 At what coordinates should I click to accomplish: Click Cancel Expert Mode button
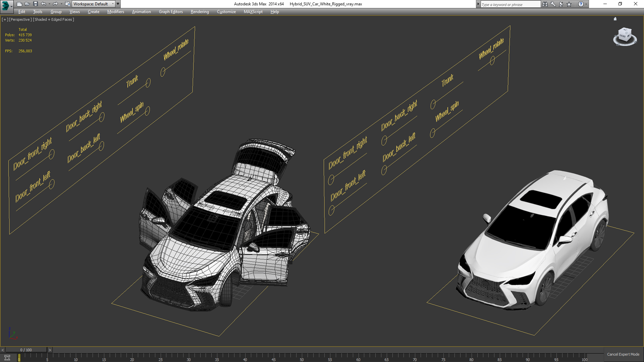623,354
